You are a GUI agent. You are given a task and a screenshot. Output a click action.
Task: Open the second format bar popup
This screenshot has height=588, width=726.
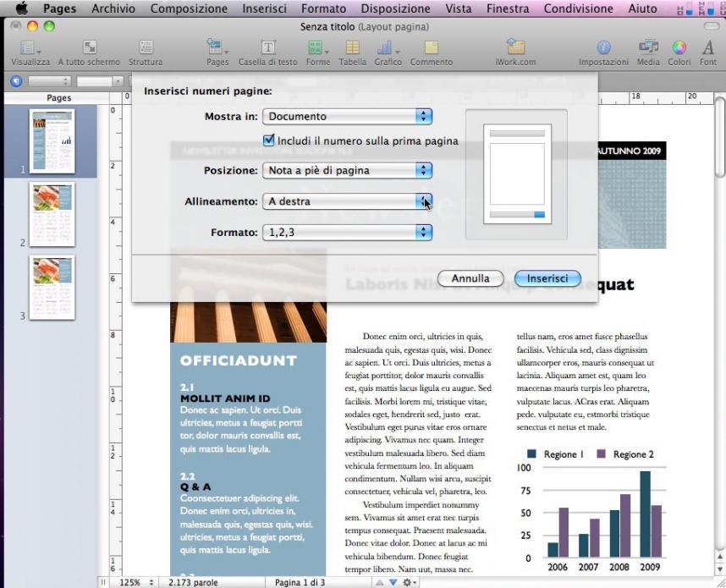[x=100, y=81]
